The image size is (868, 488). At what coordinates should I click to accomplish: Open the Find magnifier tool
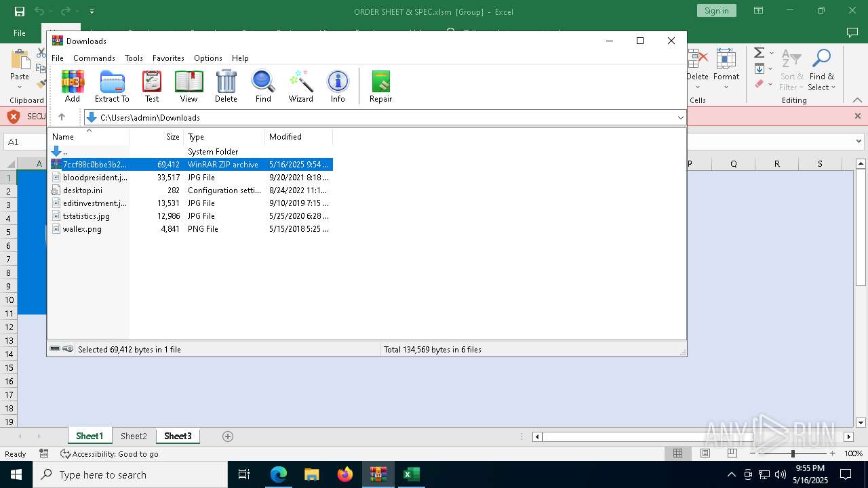(x=263, y=86)
